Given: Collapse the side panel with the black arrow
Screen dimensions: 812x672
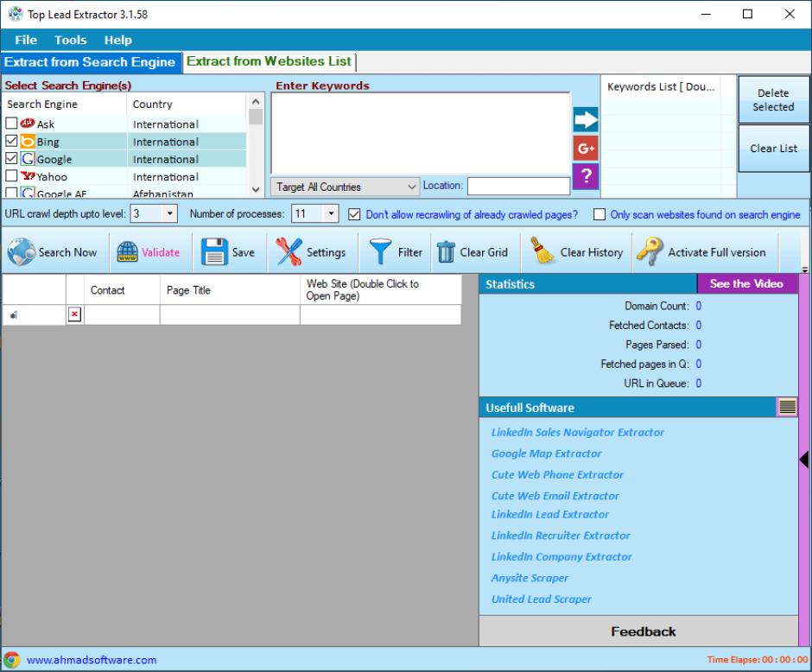Looking at the screenshot, I should (804, 460).
